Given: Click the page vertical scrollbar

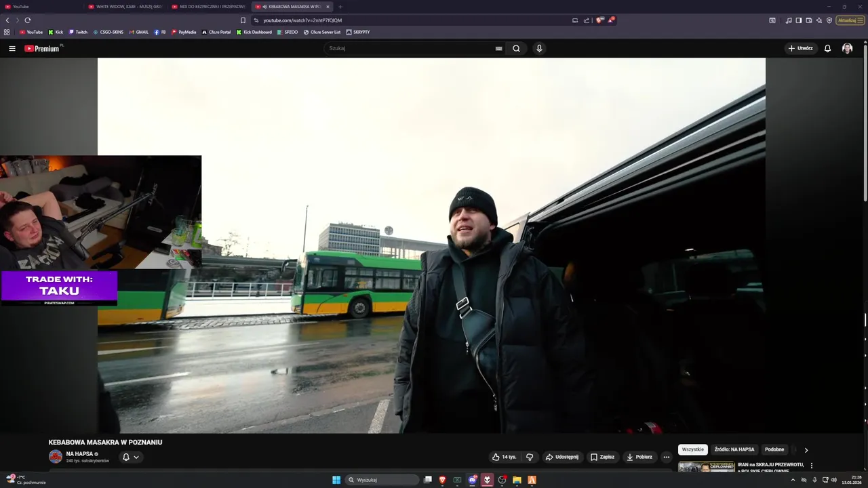Looking at the screenshot, I should tap(865, 122).
